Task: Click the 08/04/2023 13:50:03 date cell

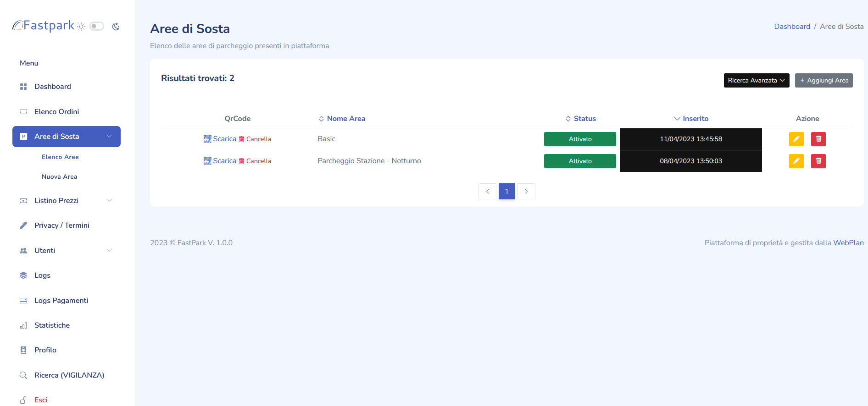Action: 691,161
